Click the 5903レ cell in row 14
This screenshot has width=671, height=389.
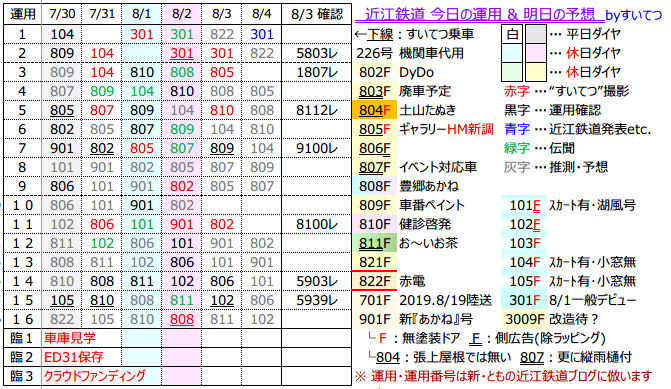(x=317, y=281)
